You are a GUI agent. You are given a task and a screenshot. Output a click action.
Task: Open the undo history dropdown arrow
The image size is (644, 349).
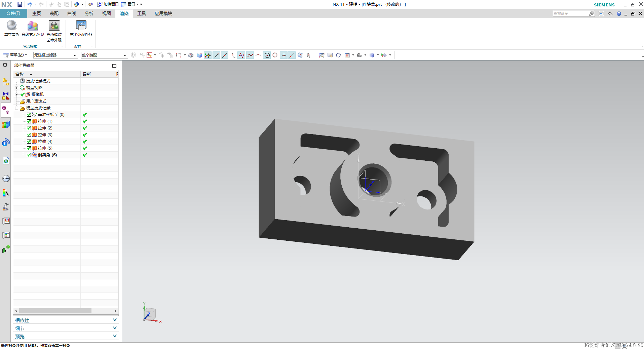tap(36, 4)
